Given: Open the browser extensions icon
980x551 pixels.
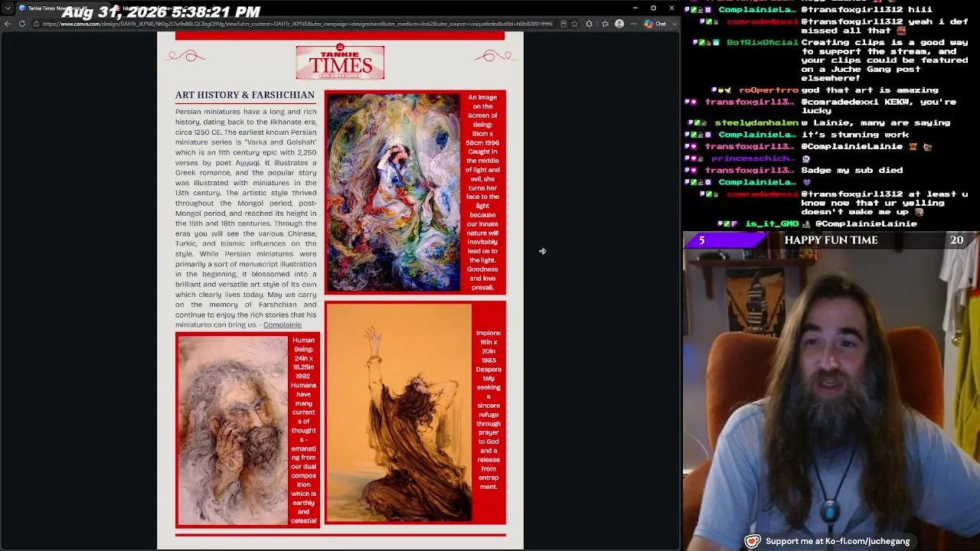Looking at the screenshot, I should 589,24.
